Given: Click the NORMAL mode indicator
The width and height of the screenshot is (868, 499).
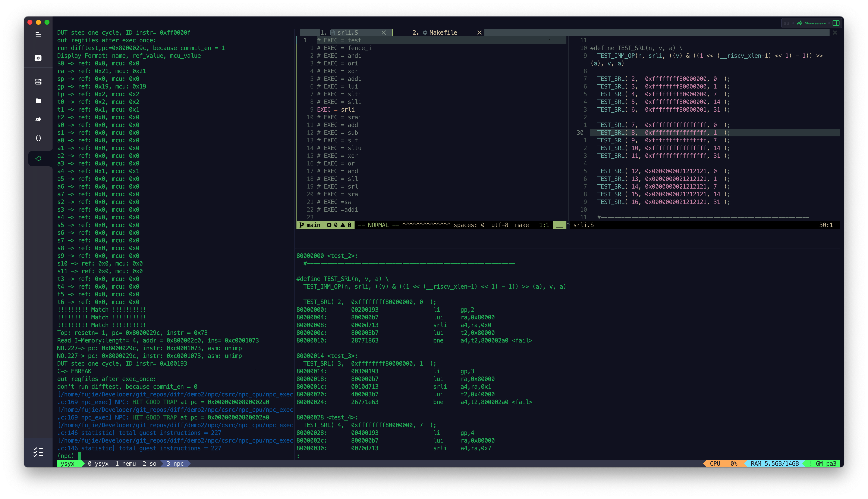Looking at the screenshot, I should pos(378,225).
